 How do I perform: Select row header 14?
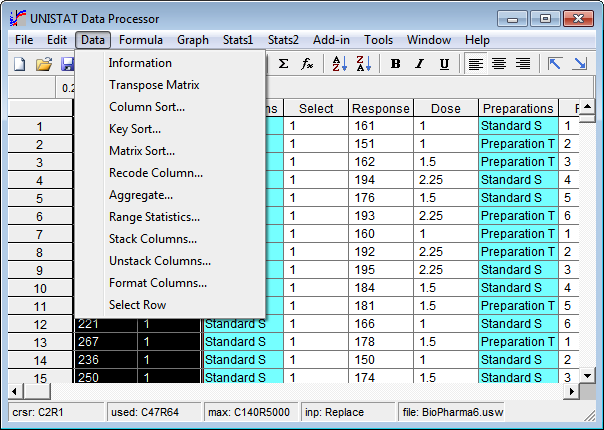click(x=40, y=360)
